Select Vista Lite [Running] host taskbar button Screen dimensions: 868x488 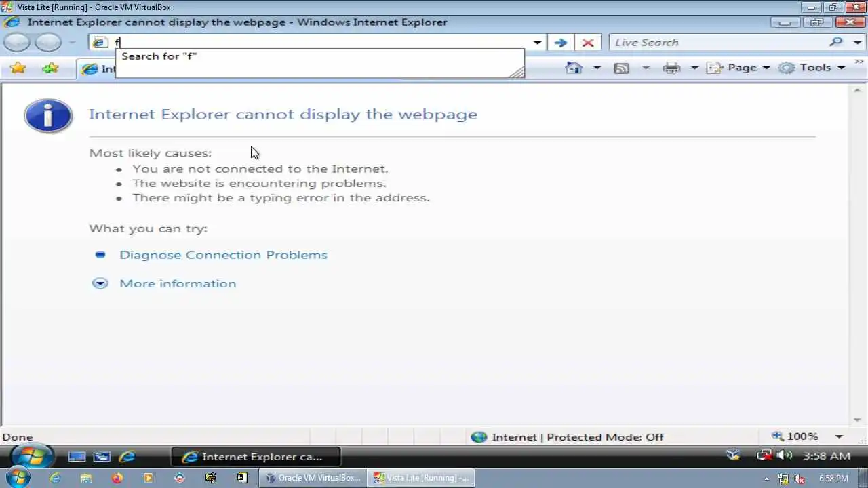point(421,478)
